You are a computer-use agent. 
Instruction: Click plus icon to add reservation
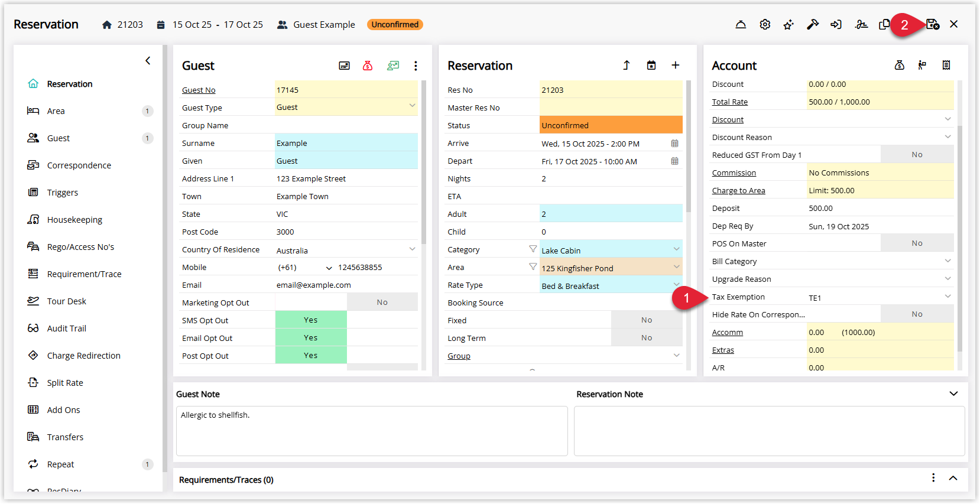coord(676,65)
